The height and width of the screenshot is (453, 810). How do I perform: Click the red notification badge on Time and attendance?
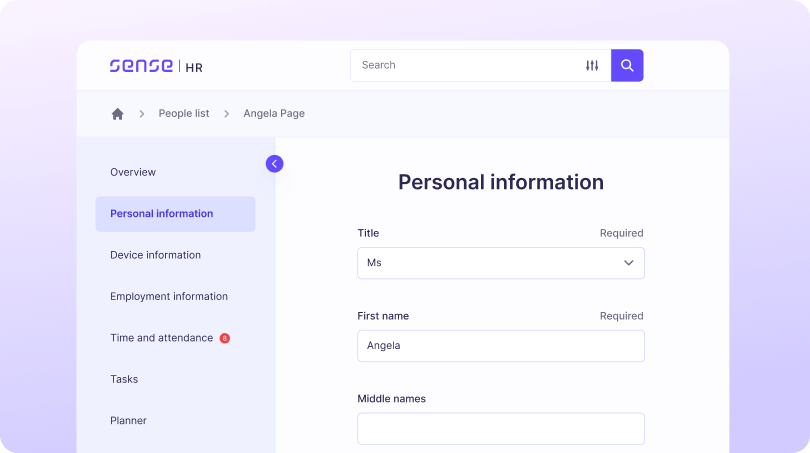click(x=225, y=338)
